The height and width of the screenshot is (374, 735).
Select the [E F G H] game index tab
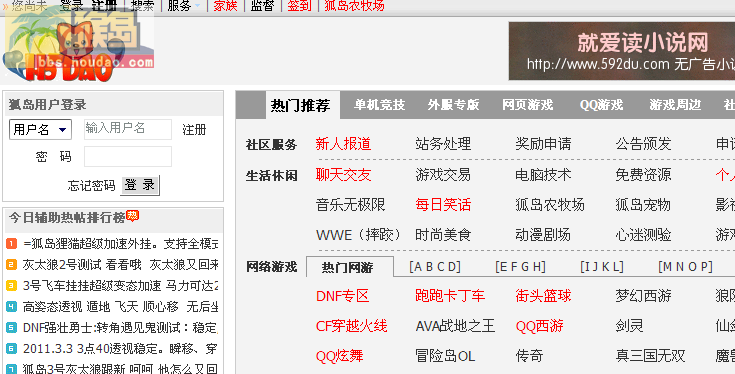[520, 267]
